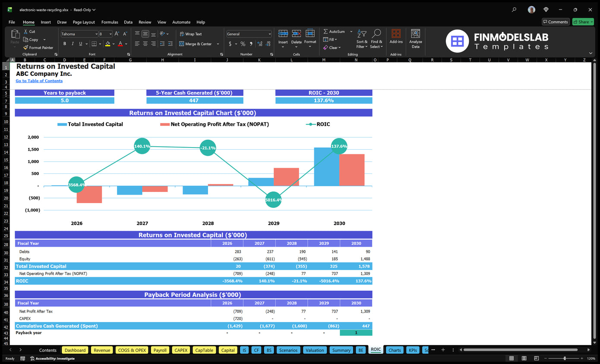Expand the AutoSum dropdown arrow
Image resolution: width=600 pixels, height=364 pixels.
(x=351, y=31)
